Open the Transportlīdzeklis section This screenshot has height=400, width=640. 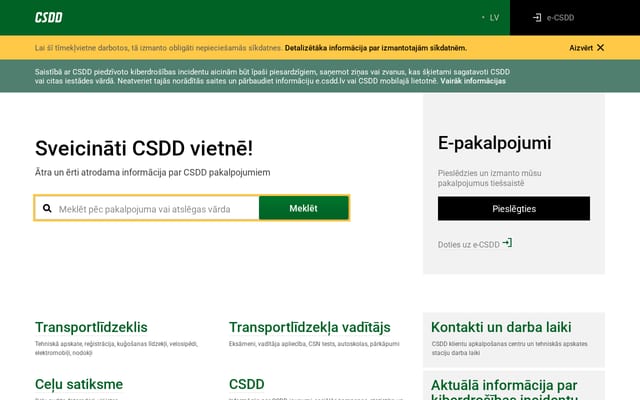pyautogui.click(x=91, y=327)
